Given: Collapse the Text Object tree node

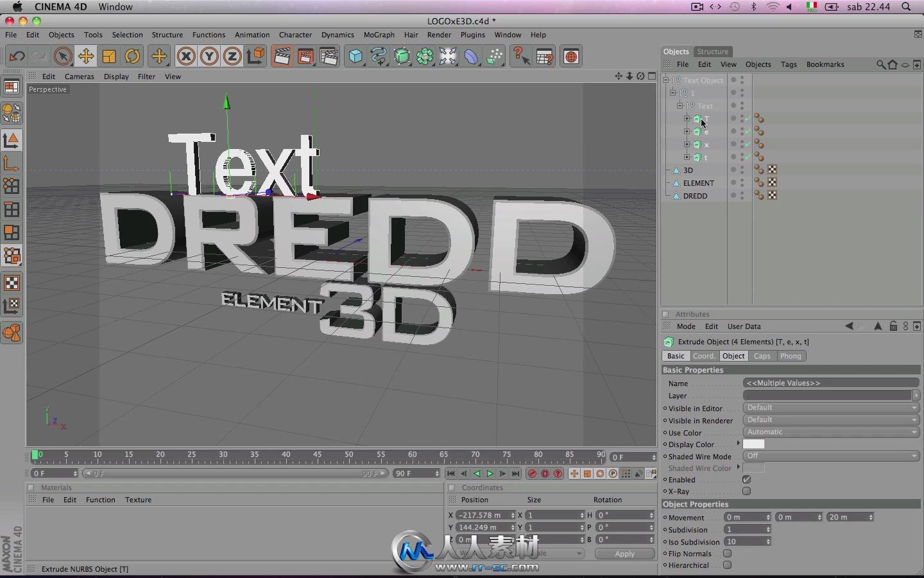Looking at the screenshot, I should [666, 80].
